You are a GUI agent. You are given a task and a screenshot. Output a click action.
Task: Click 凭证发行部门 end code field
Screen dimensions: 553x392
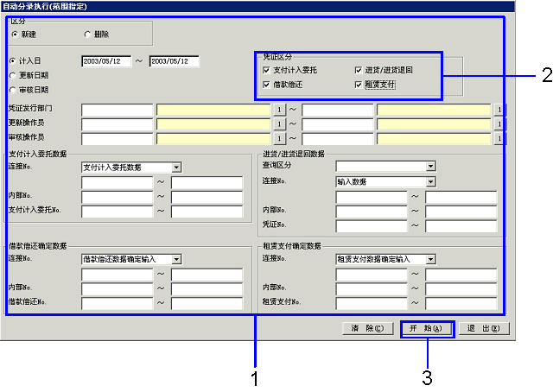(338, 110)
